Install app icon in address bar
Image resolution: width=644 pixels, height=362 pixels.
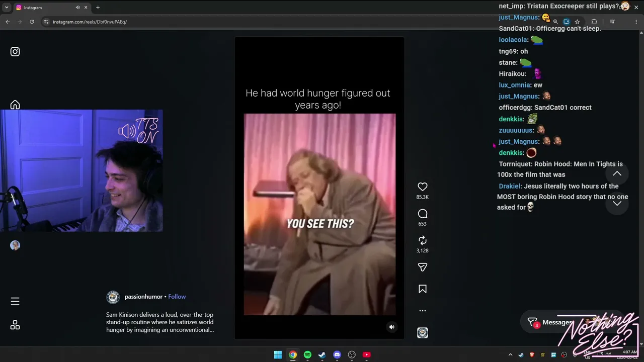click(567, 22)
